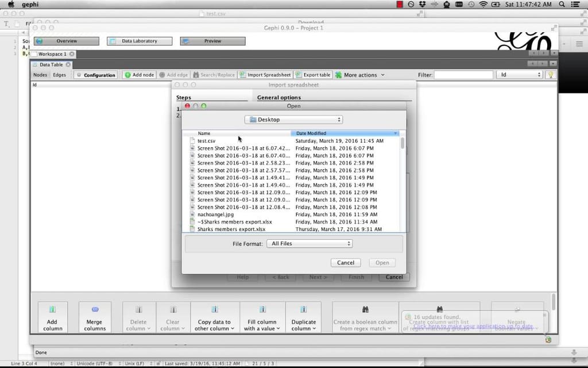
Task: Open the Id filter column dropdown
Action: pyautogui.click(x=520, y=75)
